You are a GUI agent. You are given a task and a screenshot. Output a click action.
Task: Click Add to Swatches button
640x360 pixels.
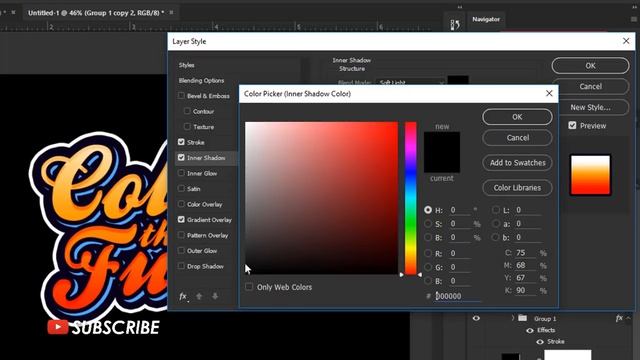[x=517, y=162]
